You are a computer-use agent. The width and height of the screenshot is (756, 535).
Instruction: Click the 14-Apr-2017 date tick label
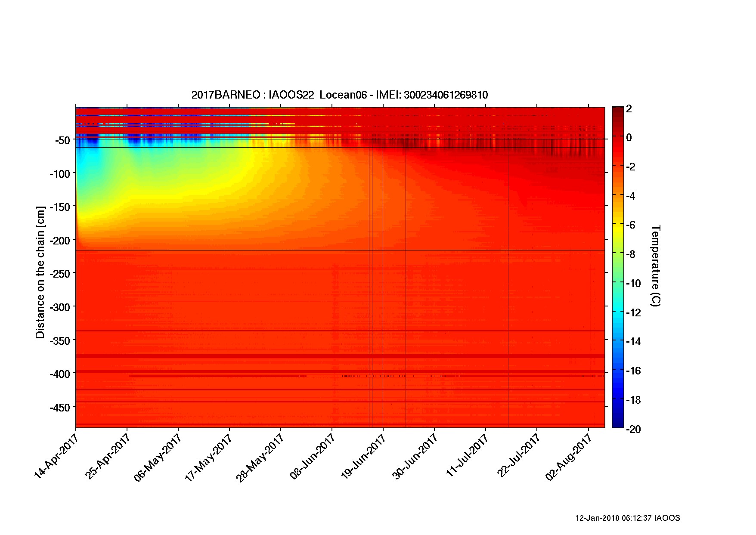coord(56,456)
